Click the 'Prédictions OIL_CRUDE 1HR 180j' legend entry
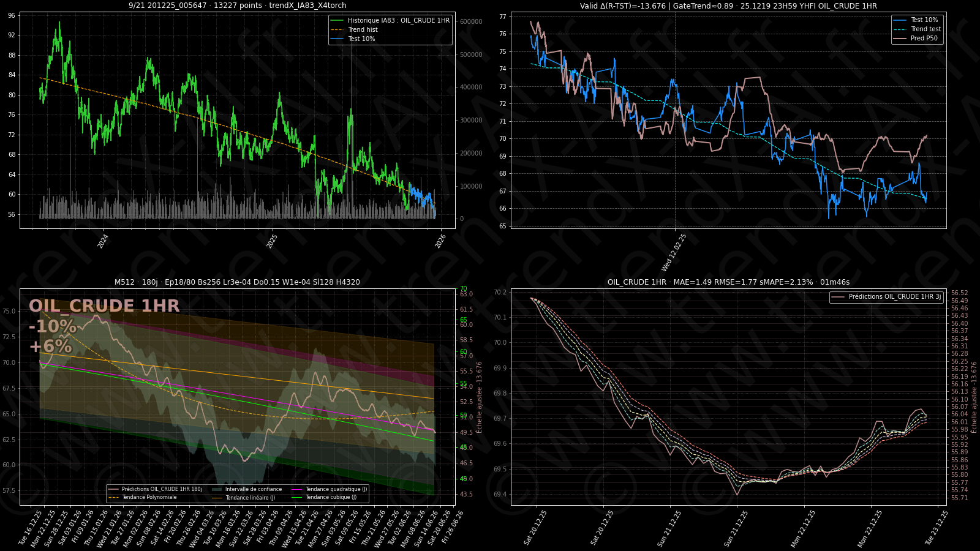 click(161, 489)
